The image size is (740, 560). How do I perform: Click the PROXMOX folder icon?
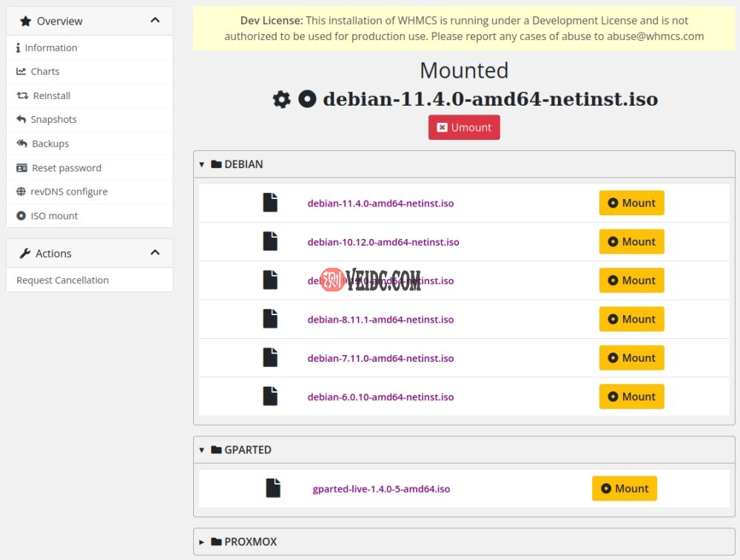pos(216,542)
